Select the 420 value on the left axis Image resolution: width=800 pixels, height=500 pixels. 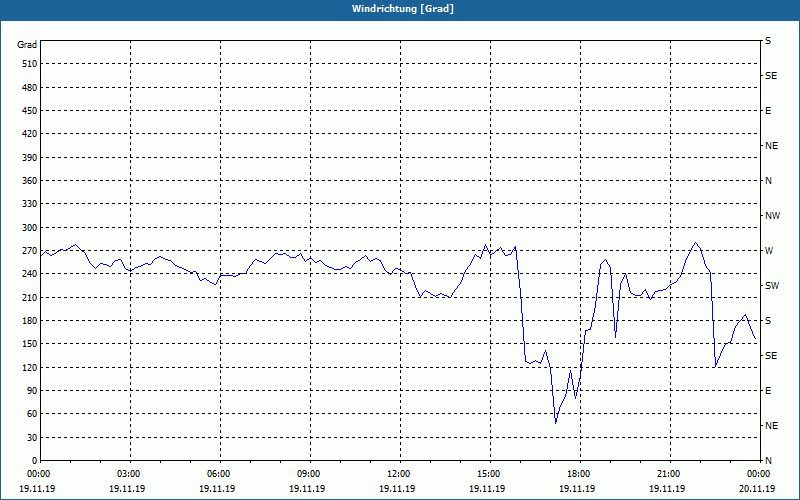[30, 134]
